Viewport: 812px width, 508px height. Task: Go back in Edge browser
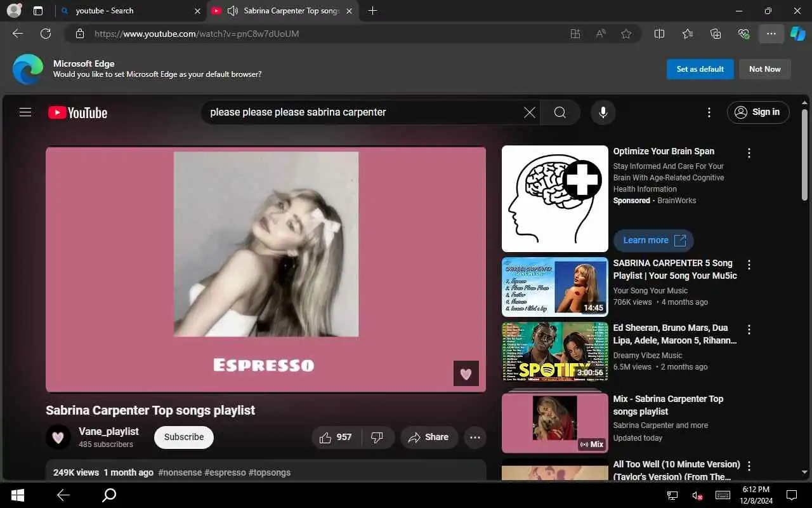pos(18,34)
